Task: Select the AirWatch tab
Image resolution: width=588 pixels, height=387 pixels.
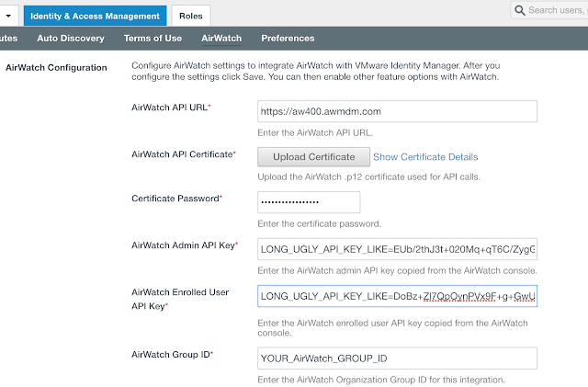Action: (221, 39)
